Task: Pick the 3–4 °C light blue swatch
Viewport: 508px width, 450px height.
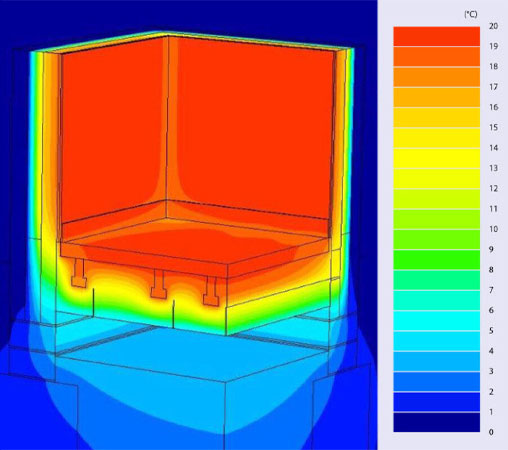Action: pyautogui.click(x=436, y=361)
